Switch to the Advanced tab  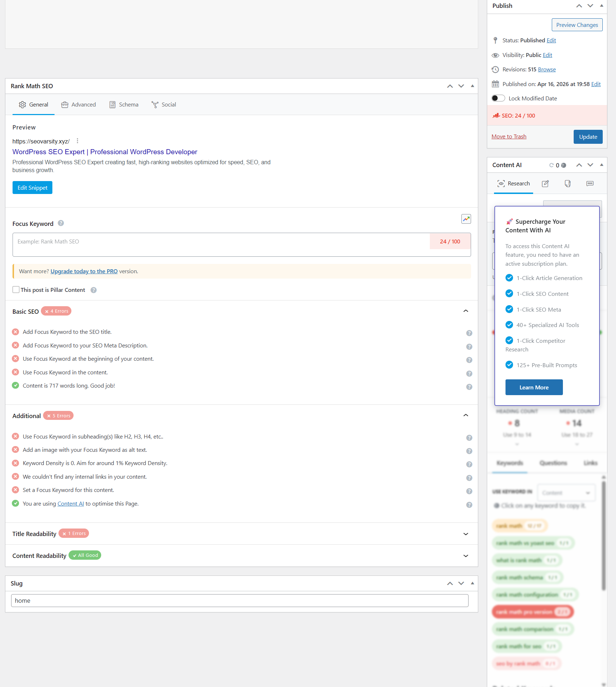pyautogui.click(x=79, y=105)
